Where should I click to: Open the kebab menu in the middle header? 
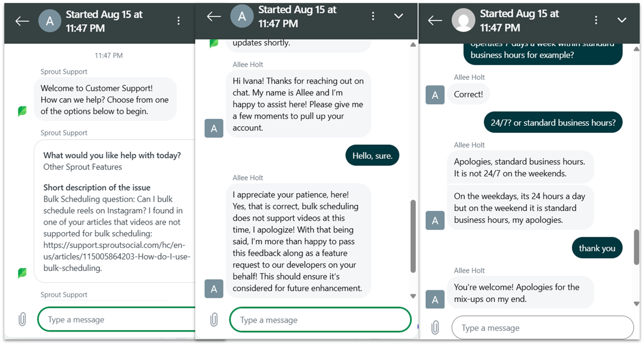pyautogui.click(x=373, y=16)
